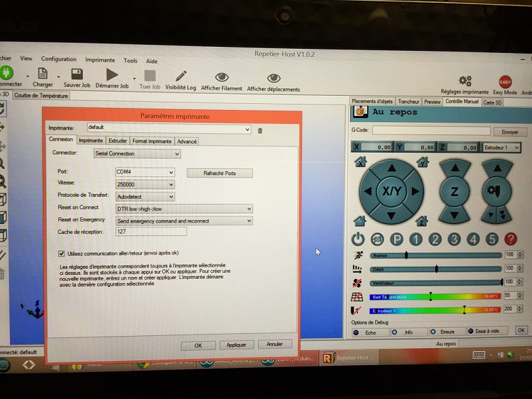Click the green Connecter plug icon

click(6, 72)
